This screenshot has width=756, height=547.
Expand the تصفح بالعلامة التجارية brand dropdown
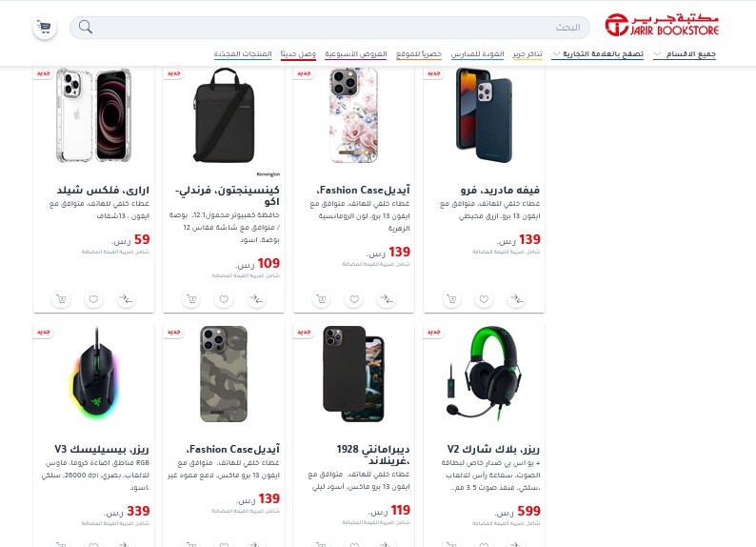point(598,54)
